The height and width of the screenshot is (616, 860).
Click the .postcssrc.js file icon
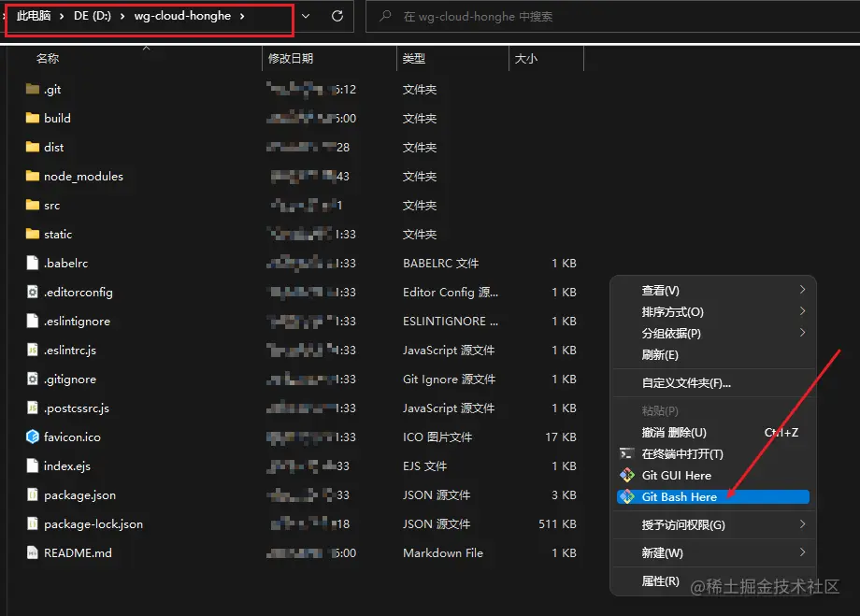(33, 408)
